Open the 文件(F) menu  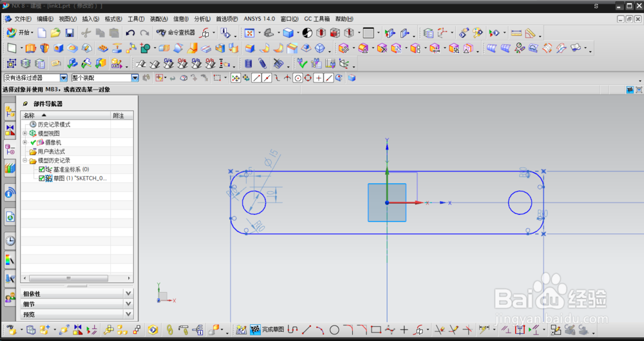tap(23, 19)
